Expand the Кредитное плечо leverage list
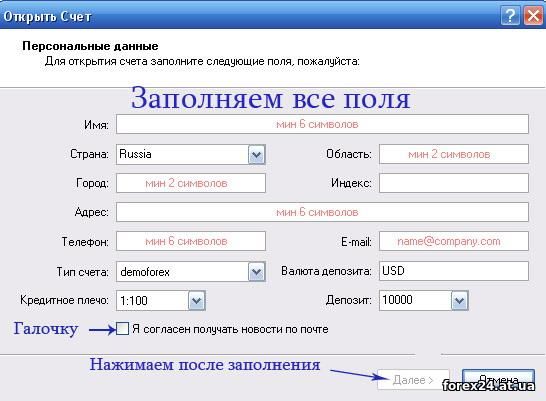The height and width of the screenshot is (401, 546). point(197,301)
